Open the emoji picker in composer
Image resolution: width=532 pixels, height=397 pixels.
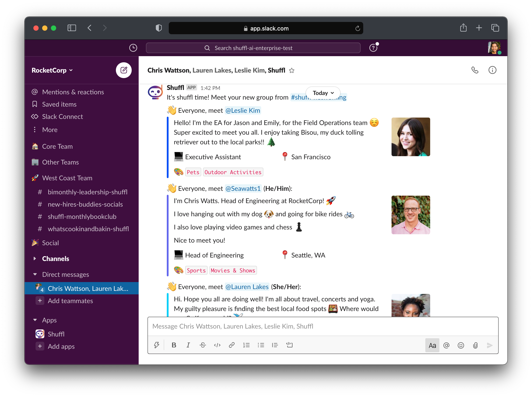coord(461,345)
